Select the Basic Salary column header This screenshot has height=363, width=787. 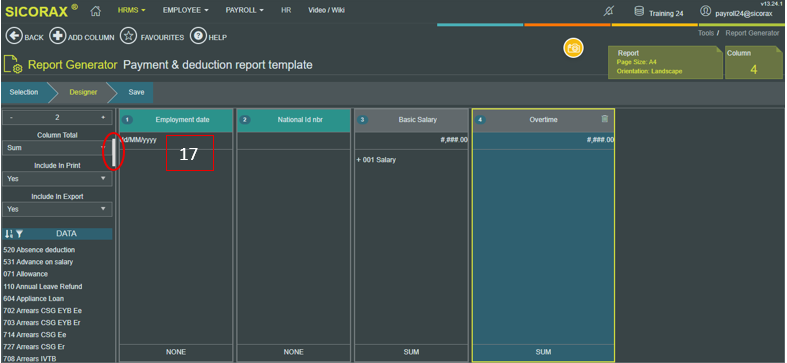coord(411,120)
